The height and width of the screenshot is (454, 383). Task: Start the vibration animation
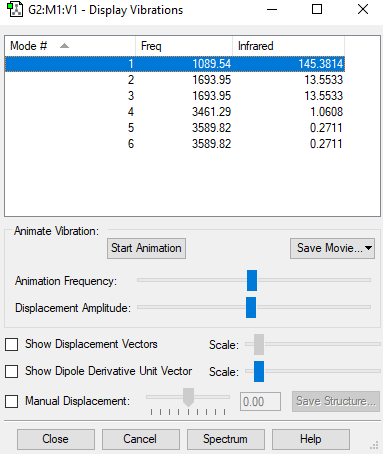146,248
